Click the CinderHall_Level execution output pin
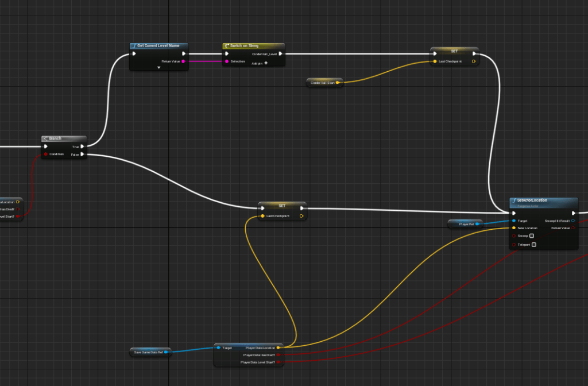The image size is (588, 386). [280, 54]
